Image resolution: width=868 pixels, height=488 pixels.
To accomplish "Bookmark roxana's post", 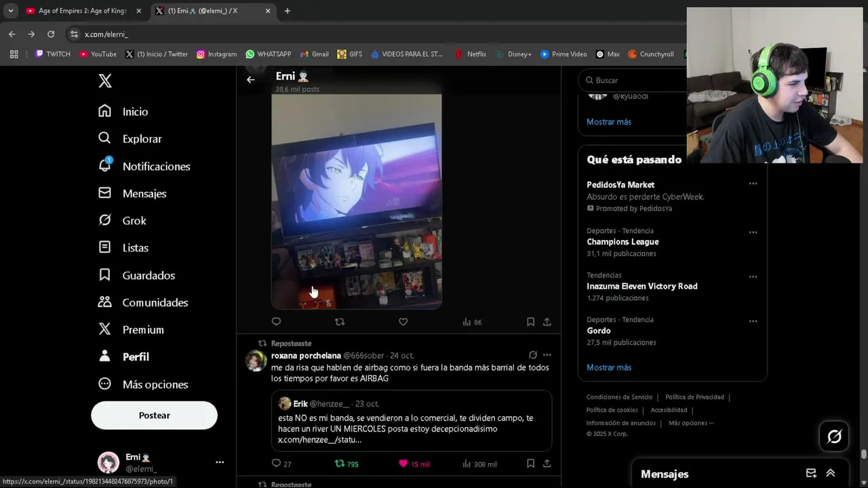I will (x=530, y=464).
